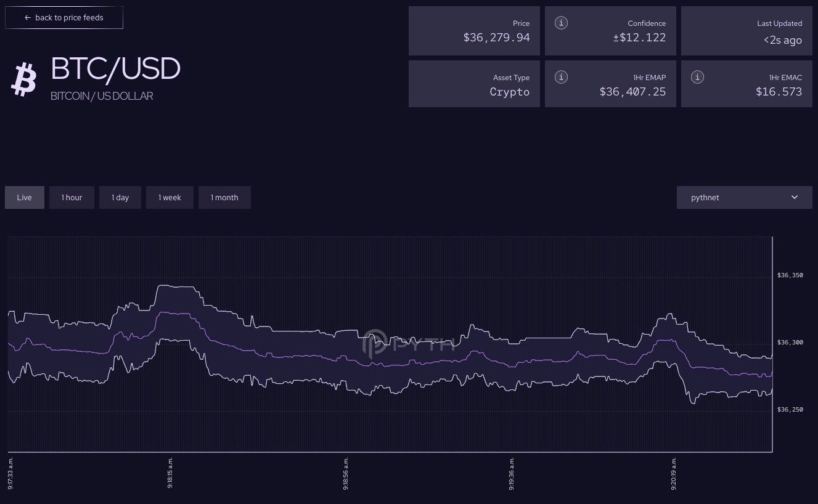Switch chart to 1 hour range
The height and width of the screenshot is (504, 818).
click(x=72, y=198)
